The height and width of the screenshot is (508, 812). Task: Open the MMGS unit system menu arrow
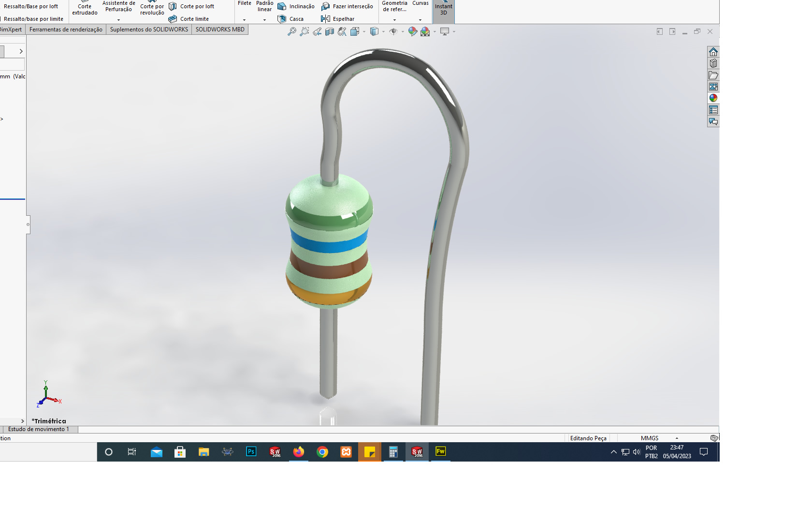tap(677, 438)
